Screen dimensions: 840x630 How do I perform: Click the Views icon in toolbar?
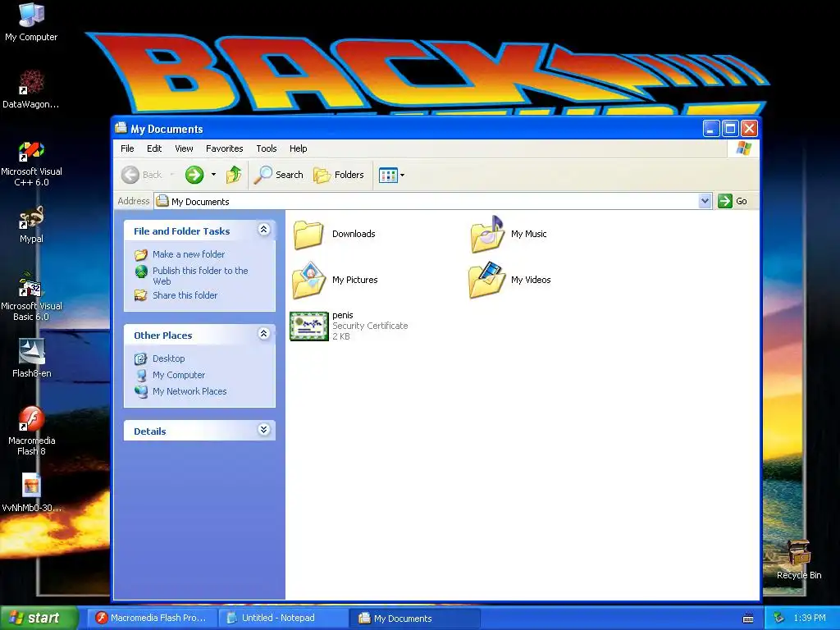[x=388, y=175]
